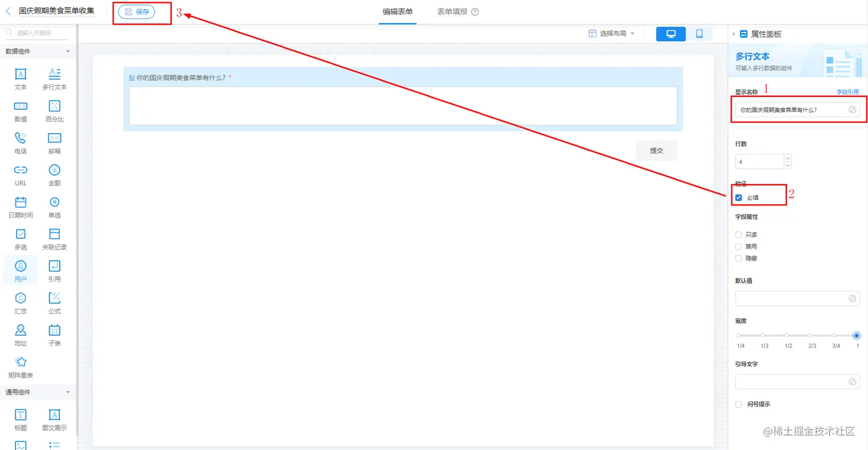The image size is (868, 450).
Task: Add a 数值 number component
Action: click(21, 111)
